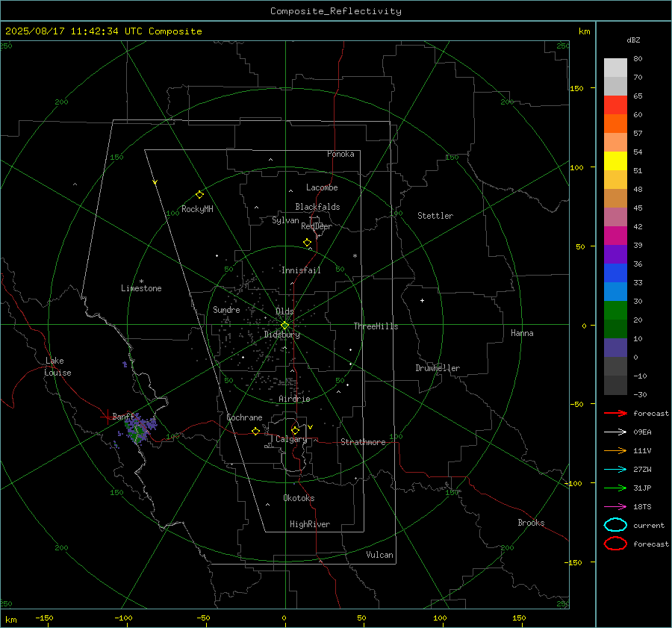Click the Blackfalds label
The width and height of the screenshot is (672, 628).
click(x=317, y=207)
